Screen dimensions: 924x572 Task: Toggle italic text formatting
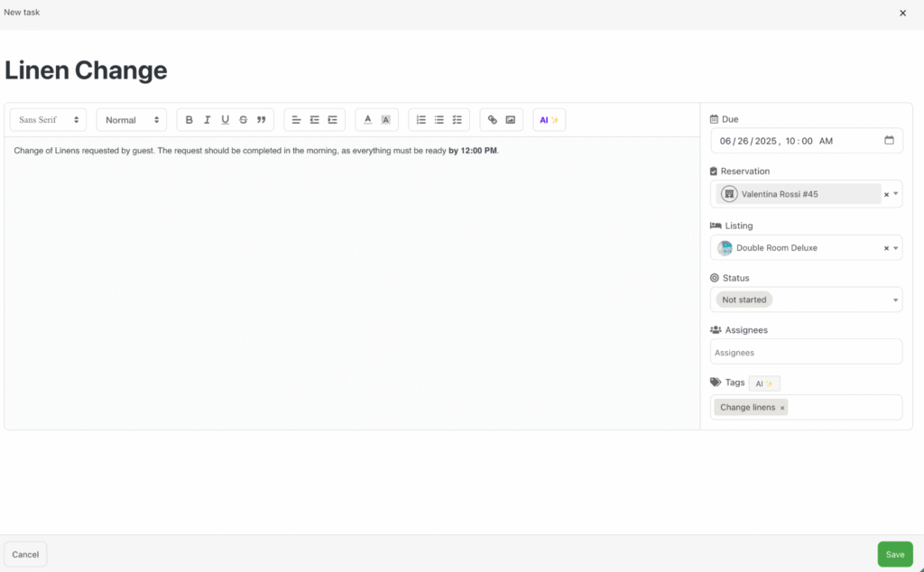tap(207, 120)
